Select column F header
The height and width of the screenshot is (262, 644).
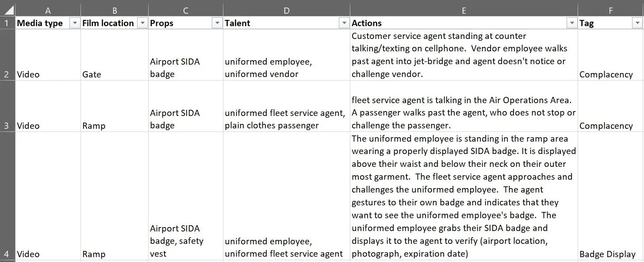(x=611, y=10)
